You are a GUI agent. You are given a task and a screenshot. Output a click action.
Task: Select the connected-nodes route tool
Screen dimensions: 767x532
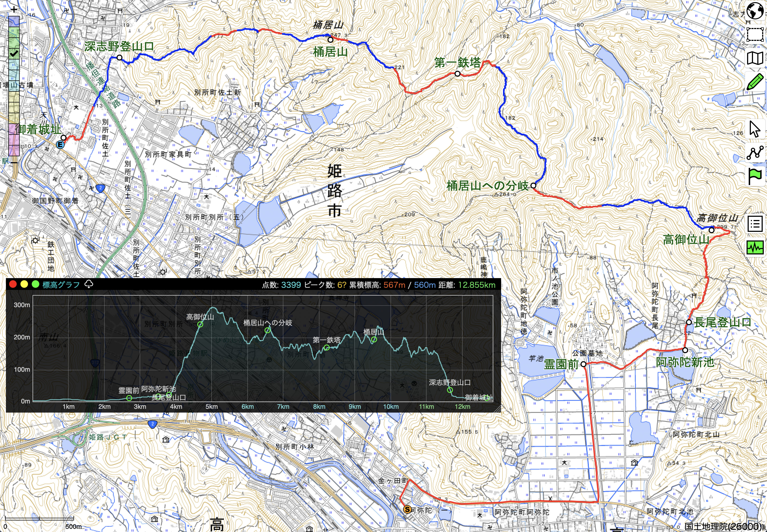click(x=755, y=153)
